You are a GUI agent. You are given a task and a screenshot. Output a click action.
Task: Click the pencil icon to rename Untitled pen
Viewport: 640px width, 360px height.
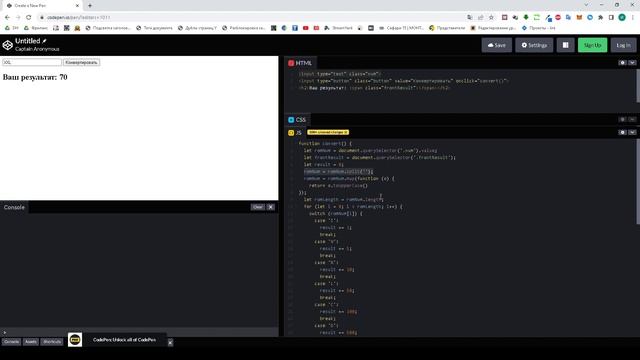click(x=44, y=41)
